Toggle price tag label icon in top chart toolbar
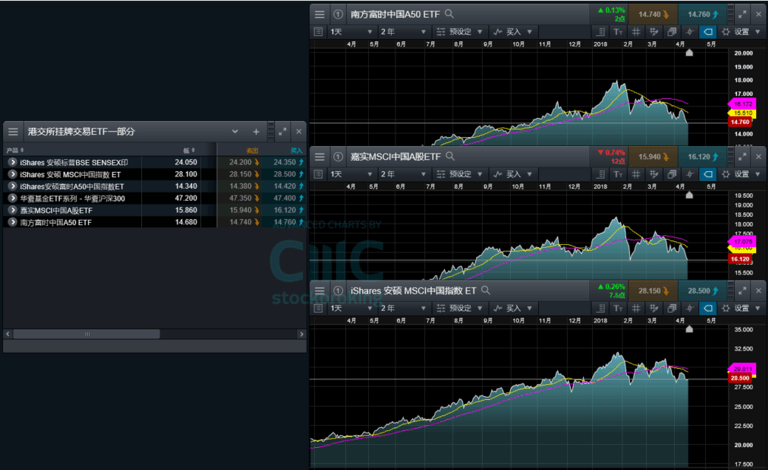This screenshot has height=470, width=768. [708, 32]
